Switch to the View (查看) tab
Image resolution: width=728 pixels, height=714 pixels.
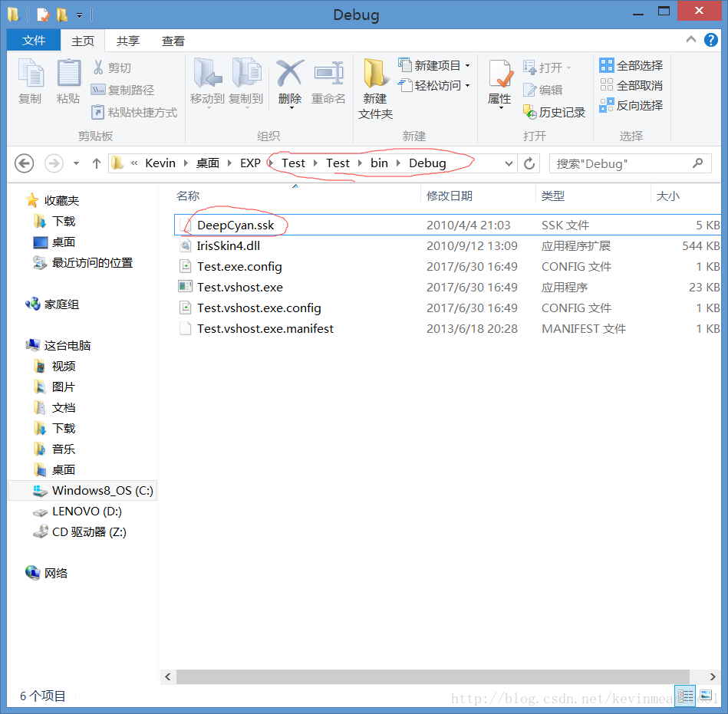173,41
